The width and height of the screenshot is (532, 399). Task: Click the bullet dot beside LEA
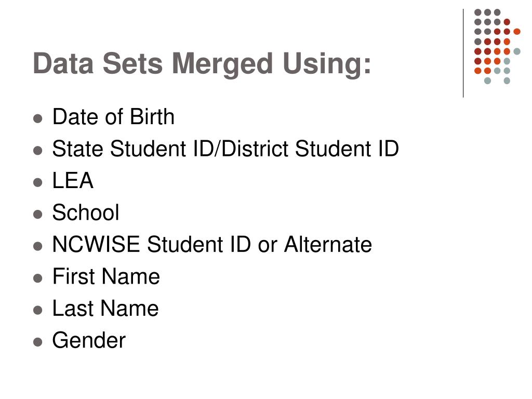click(38, 182)
